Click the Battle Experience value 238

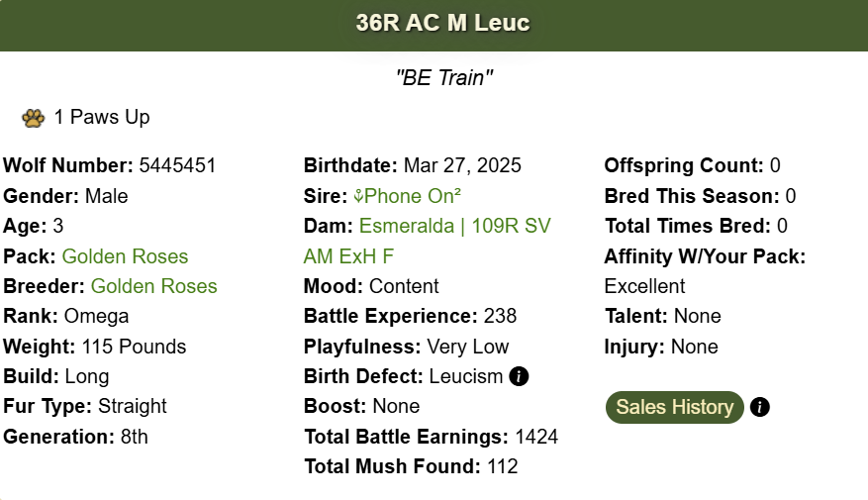pyautogui.click(x=500, y=316)
